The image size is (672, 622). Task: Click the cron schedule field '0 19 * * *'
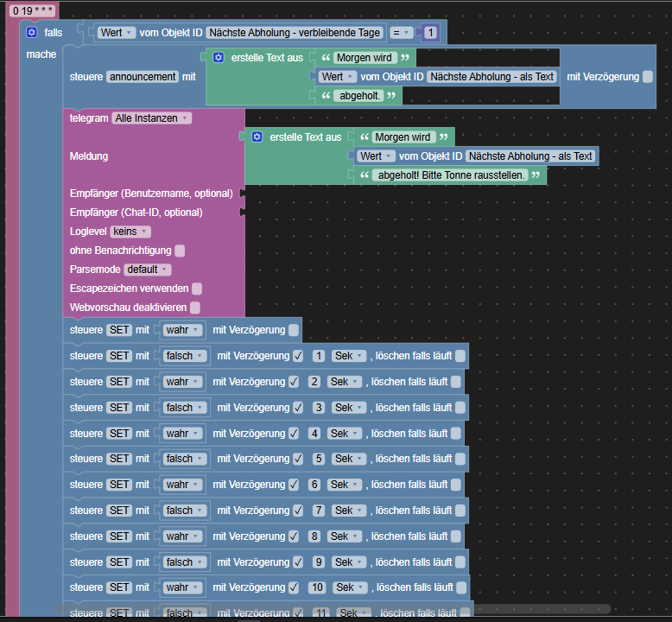(x=33, y=10)
